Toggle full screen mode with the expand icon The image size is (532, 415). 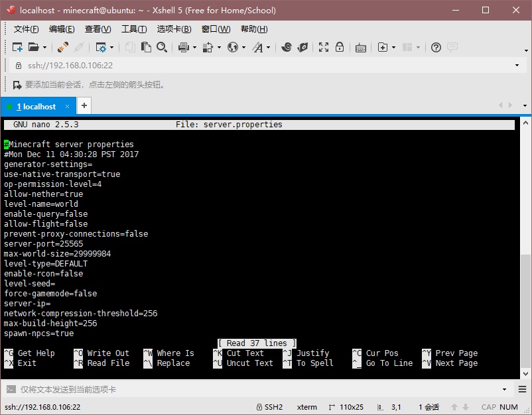(323, 48)
